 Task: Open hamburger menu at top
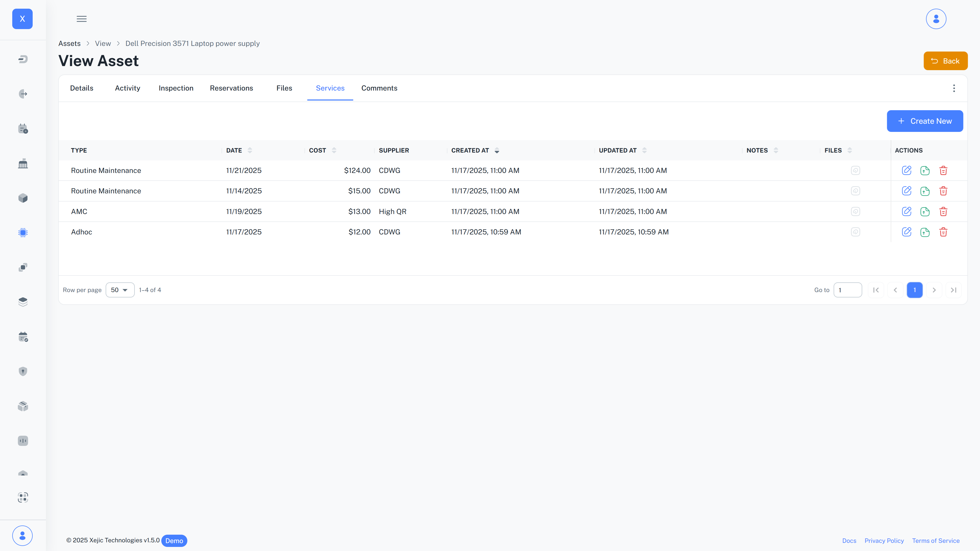(81, 19)
